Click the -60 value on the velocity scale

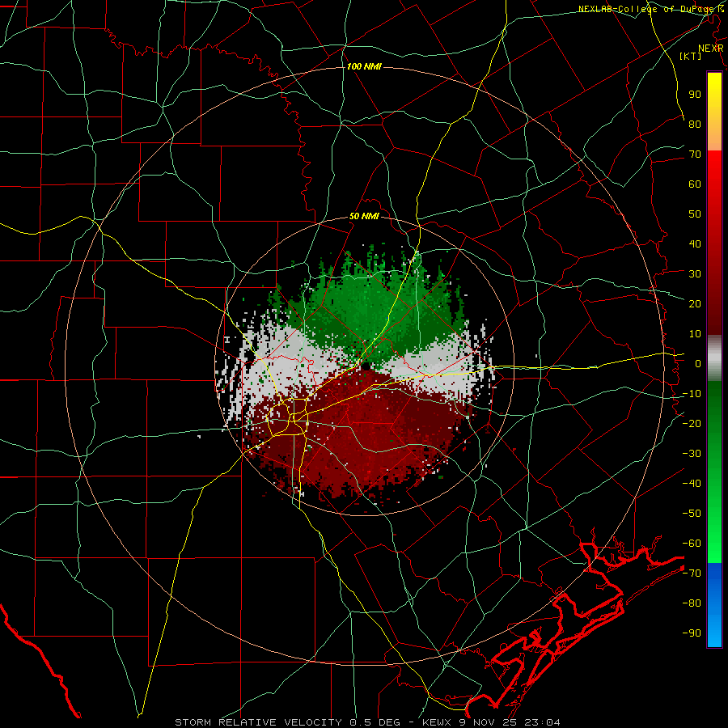692,544
